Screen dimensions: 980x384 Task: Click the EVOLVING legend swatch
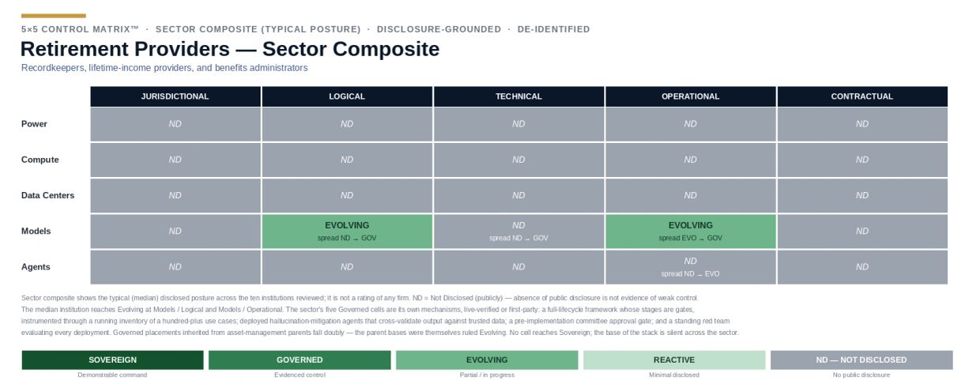(x=487, y=360)
